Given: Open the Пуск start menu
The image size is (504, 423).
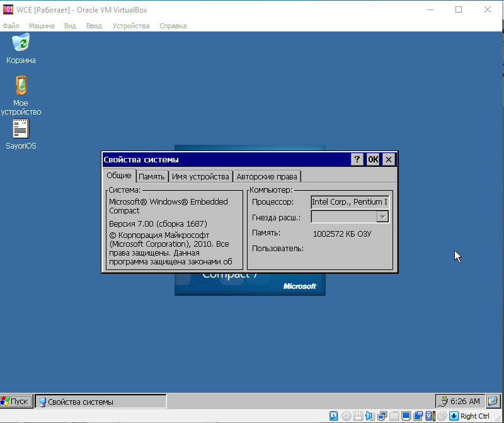Looking at the screenshot, I should click(x=16, y=401).
